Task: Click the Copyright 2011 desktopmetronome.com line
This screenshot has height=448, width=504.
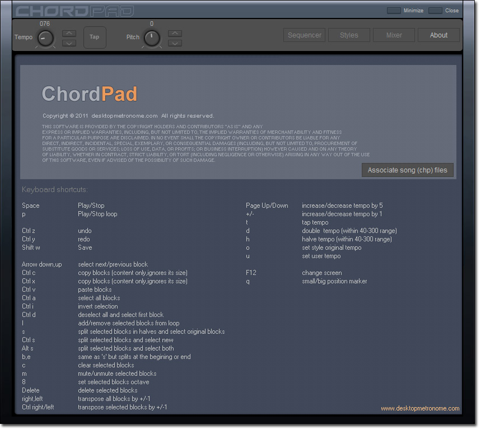Action: [128, 116]
